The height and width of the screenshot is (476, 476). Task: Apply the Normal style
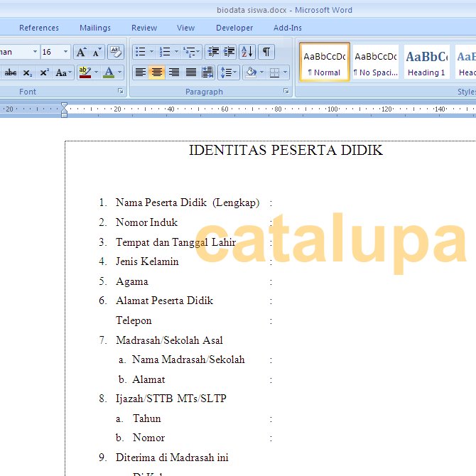(325, 62)
